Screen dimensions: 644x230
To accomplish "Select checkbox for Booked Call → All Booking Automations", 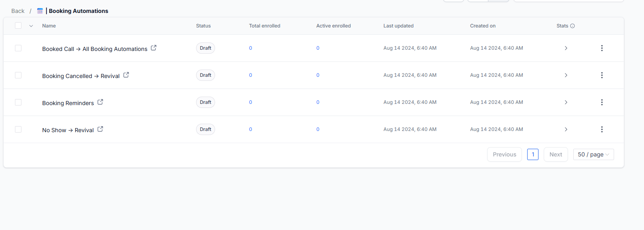I will pyautogui.click(x=18, y=48).
